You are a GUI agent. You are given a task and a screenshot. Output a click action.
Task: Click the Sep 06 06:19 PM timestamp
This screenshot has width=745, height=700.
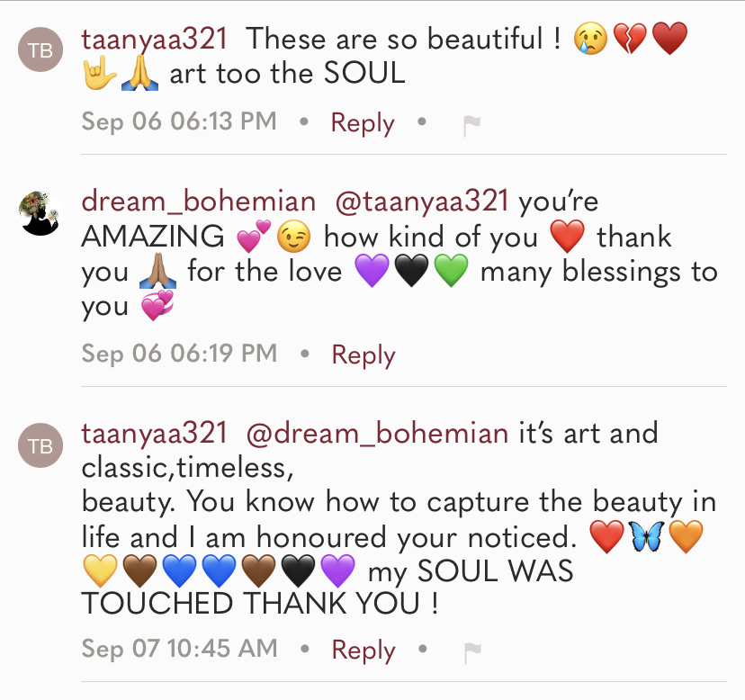179,354
